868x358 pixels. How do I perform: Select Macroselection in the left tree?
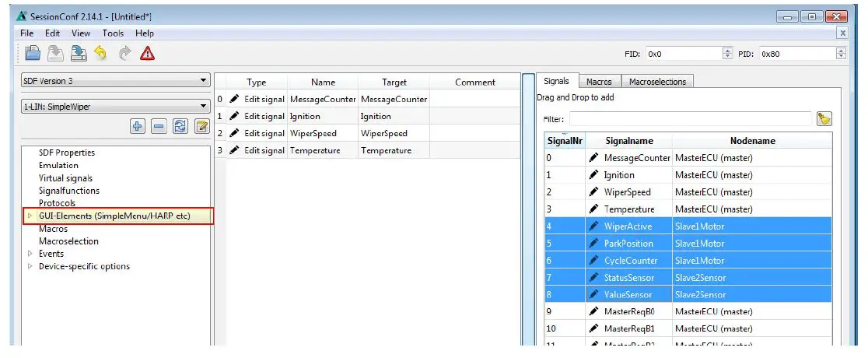[x=68, y=241]
